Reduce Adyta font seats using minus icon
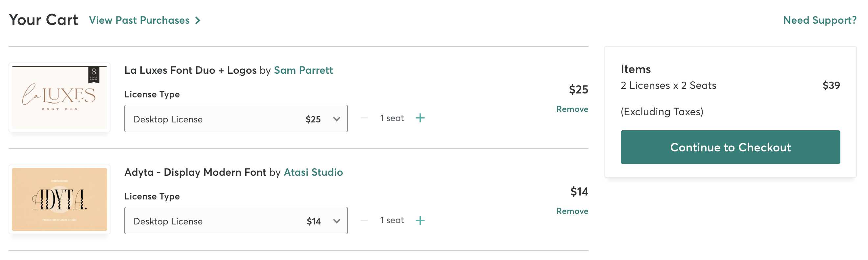Image resolution: width=868 pixels, height=260 pixels. click(x=364, y=221)
